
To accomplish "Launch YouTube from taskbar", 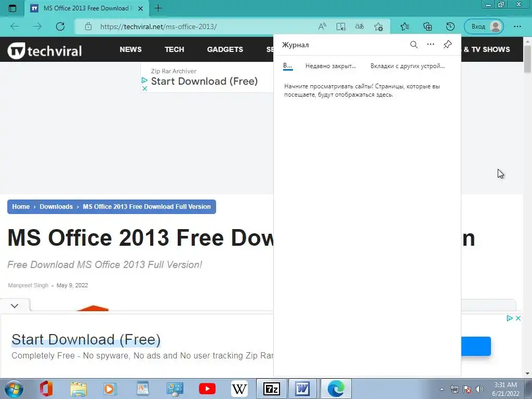I will (x=207, y=389).
